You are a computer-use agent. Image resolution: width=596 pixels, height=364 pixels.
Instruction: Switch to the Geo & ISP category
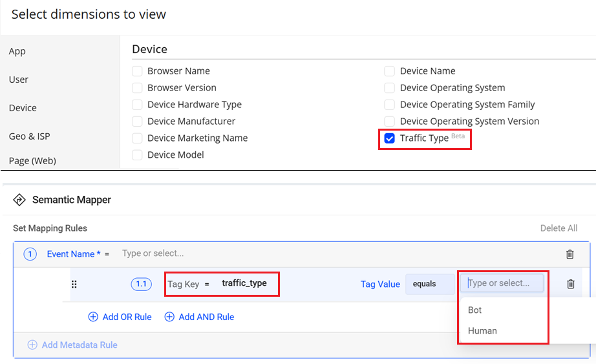(29, 136)
